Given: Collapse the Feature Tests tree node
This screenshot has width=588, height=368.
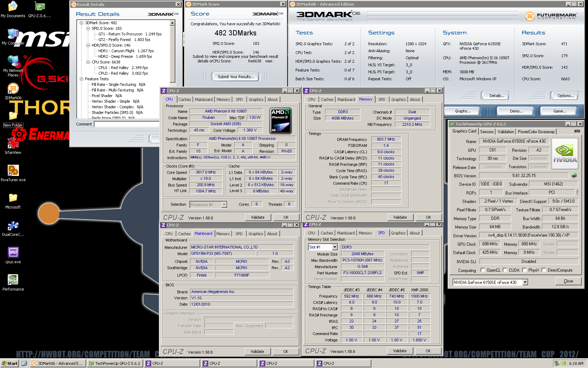Looking at the screenshot, I should tap(82, 79).
